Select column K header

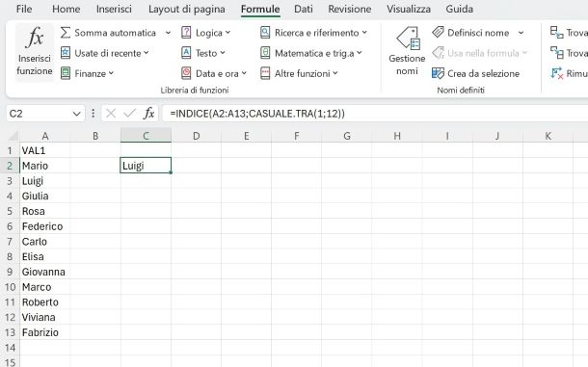tap(548, 136)
